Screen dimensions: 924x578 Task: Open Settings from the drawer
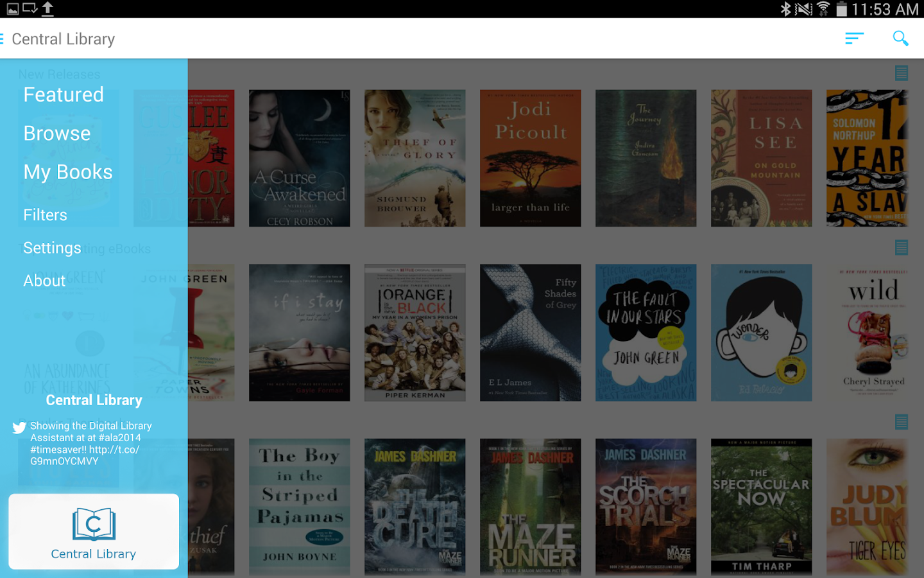(x=52, y=248)
